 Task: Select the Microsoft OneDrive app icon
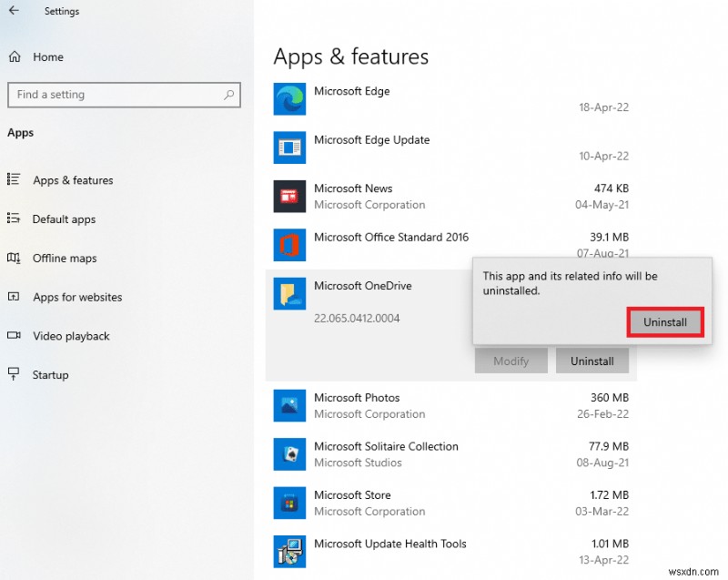pyautogui.click(x=289, y=294)
